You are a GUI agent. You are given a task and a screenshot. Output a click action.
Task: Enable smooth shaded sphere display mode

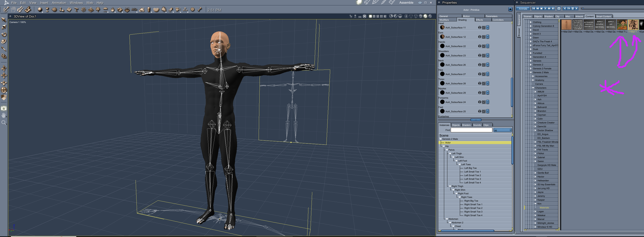click(425, 16)
